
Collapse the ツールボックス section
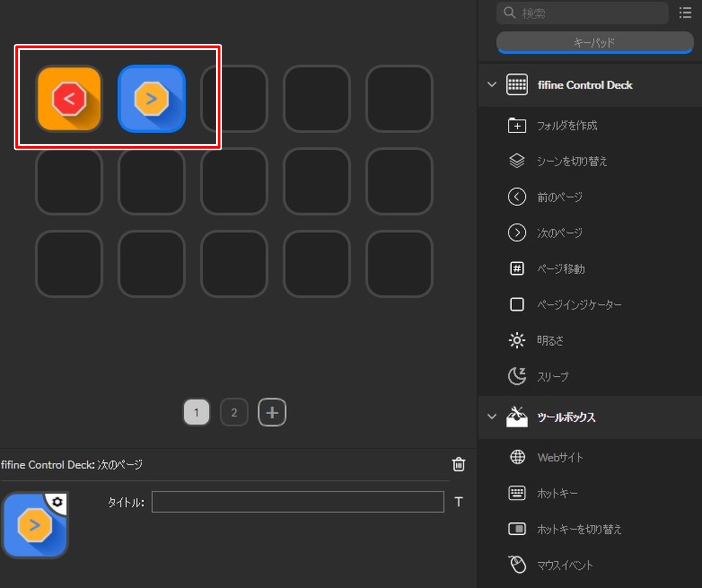[x=492, y=417]
